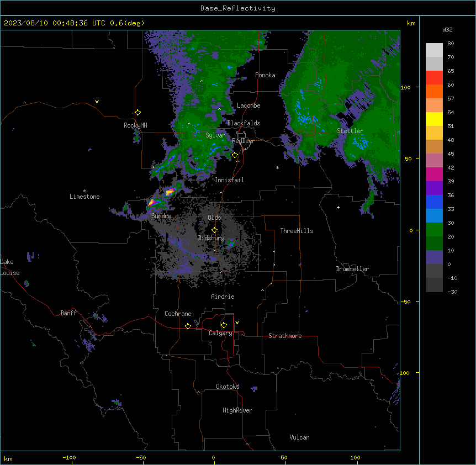Click the Lacombe label

[x=248, y=105]
